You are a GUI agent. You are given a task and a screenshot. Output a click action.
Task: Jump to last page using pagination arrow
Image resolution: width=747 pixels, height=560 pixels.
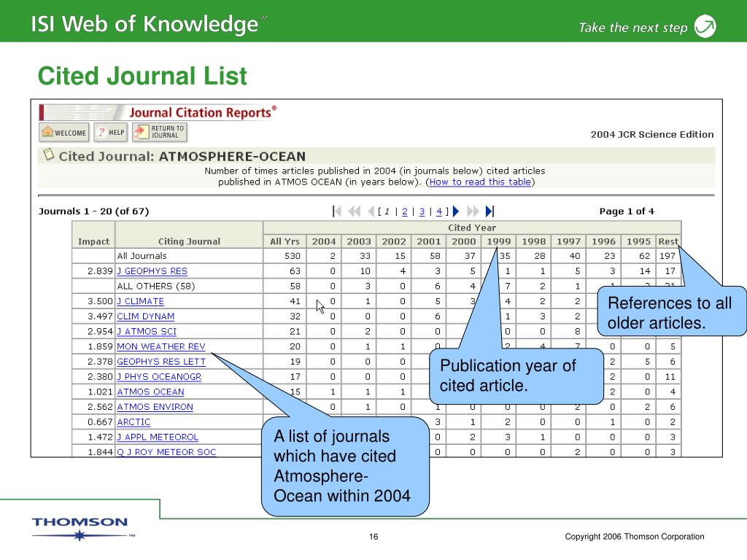489,211
